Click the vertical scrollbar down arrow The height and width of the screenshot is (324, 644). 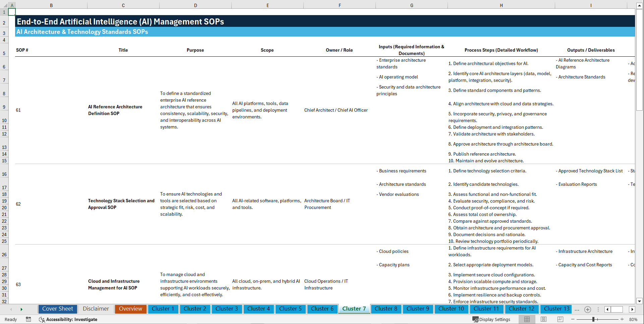tap(640, 301)
